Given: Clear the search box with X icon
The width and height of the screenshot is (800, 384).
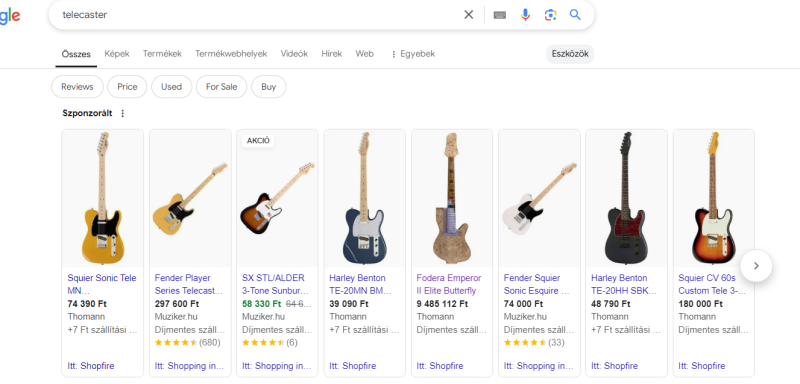Looking at the screenshot, I should point(468,15).
